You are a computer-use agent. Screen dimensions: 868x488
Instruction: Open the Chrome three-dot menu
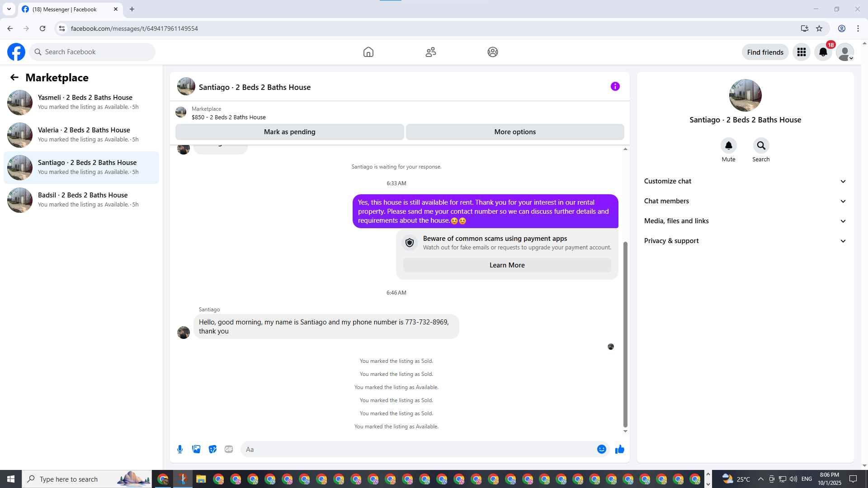858,28
